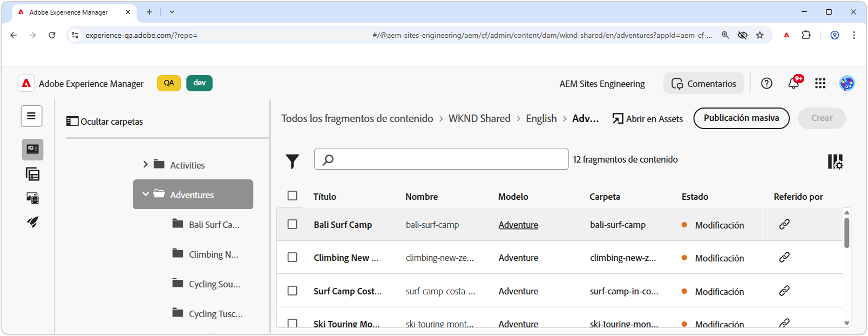Click the Crear button
The height and width of the screenshot is (336, 868).
(x=822, y=118)
